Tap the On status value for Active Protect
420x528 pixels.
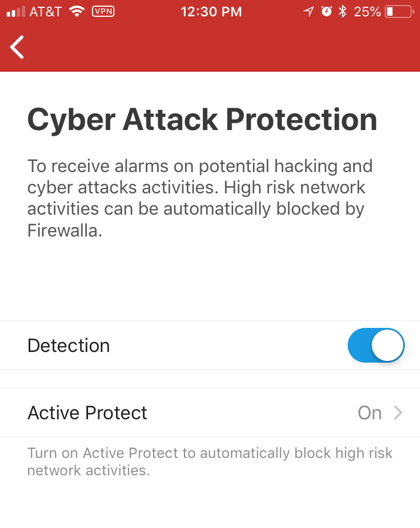(370, 413)
